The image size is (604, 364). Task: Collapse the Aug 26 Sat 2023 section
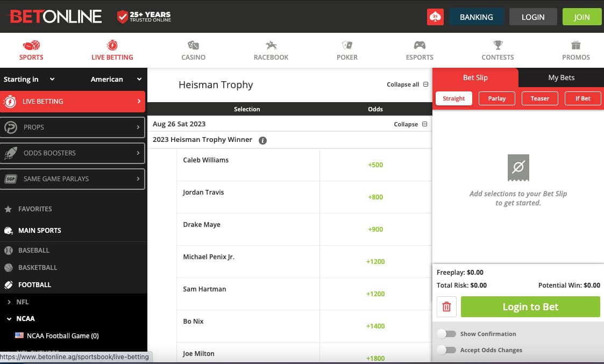click(410, 124)
